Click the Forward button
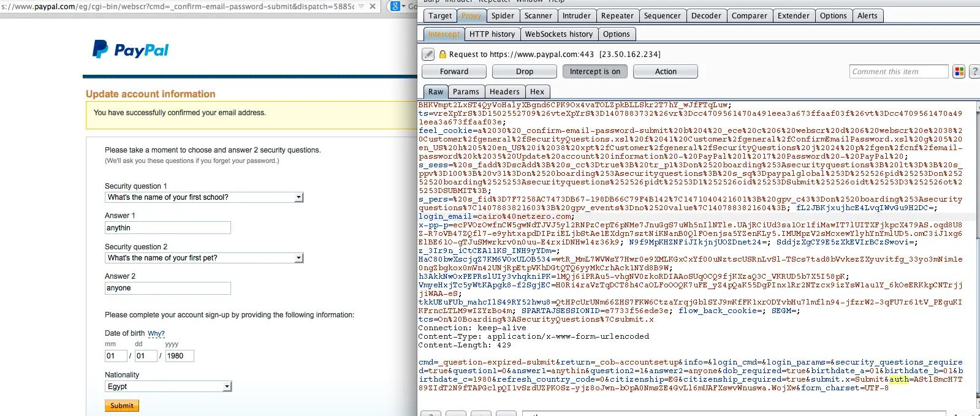 (454, 72)
